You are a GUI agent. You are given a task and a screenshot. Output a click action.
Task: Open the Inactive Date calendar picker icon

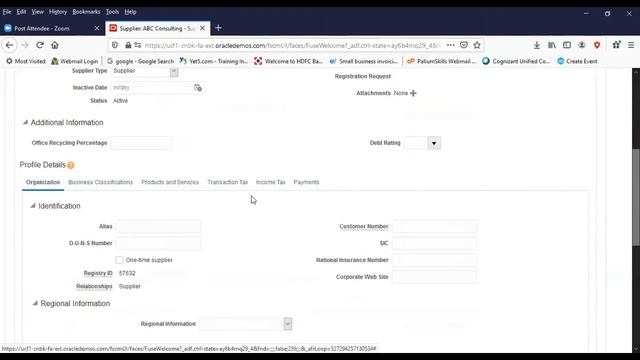coord(198,87)
